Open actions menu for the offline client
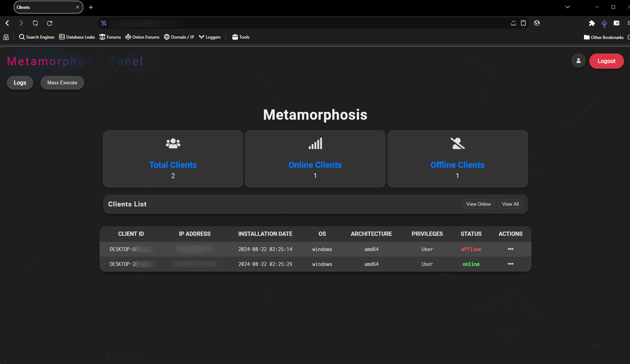Image resolution: width=630 pixels, height=364 pixels. [510, 249]
